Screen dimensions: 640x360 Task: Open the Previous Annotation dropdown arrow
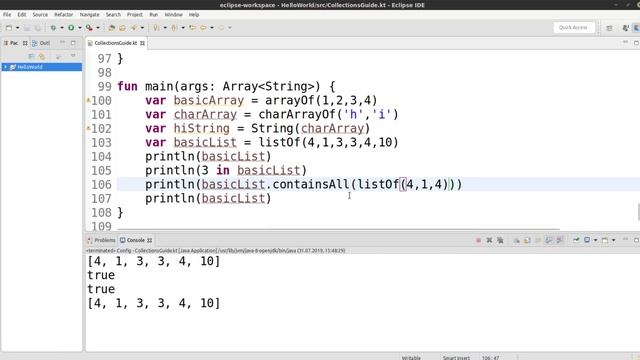pyautogui.click(x=183, y=28)
